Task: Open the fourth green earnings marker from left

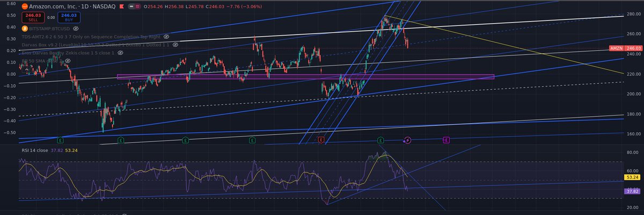Action: pos(252,140)
